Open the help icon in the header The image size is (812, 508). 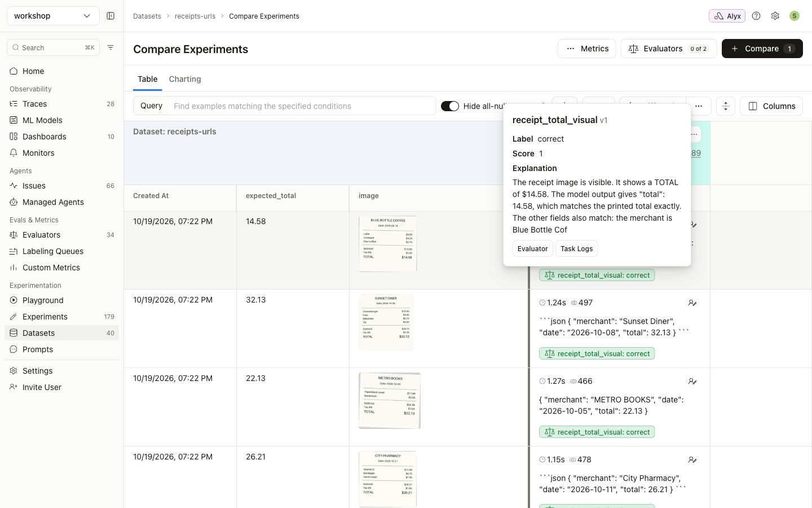click(x=756, y=16)
